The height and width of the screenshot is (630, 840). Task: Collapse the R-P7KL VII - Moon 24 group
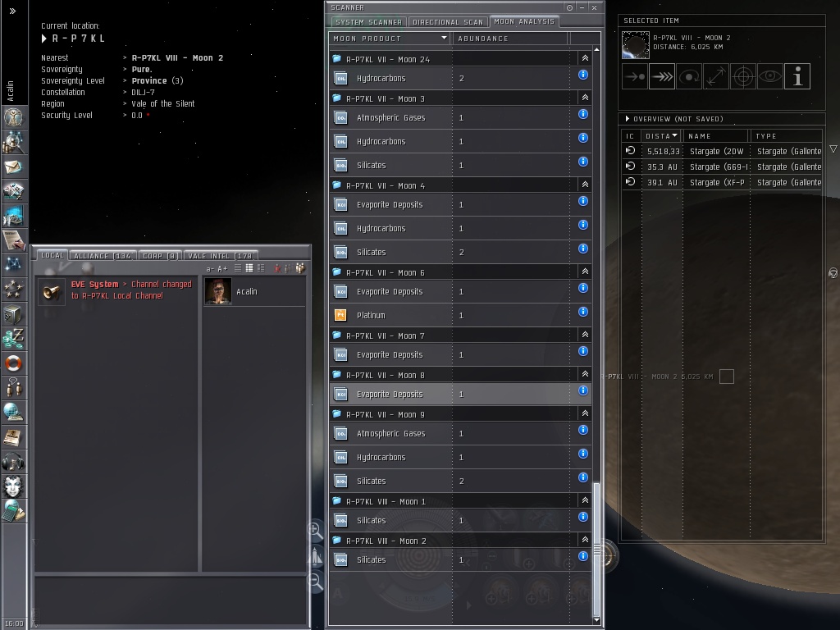(x=585, y=58)
